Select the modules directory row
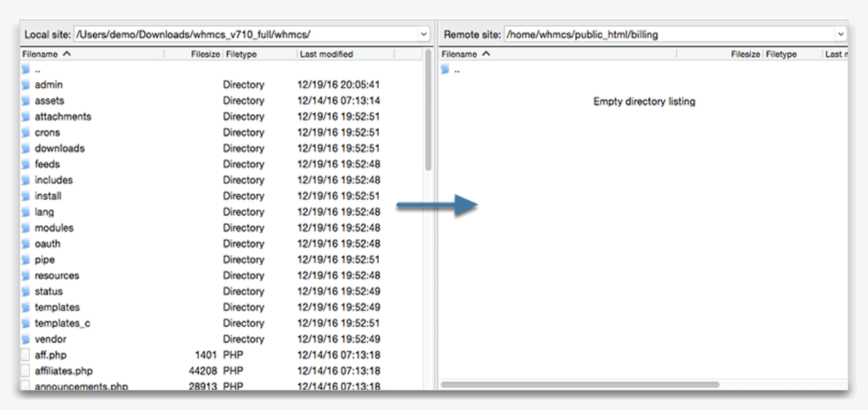The height and width of the screenshot is (410, 868). click(209, 228)
